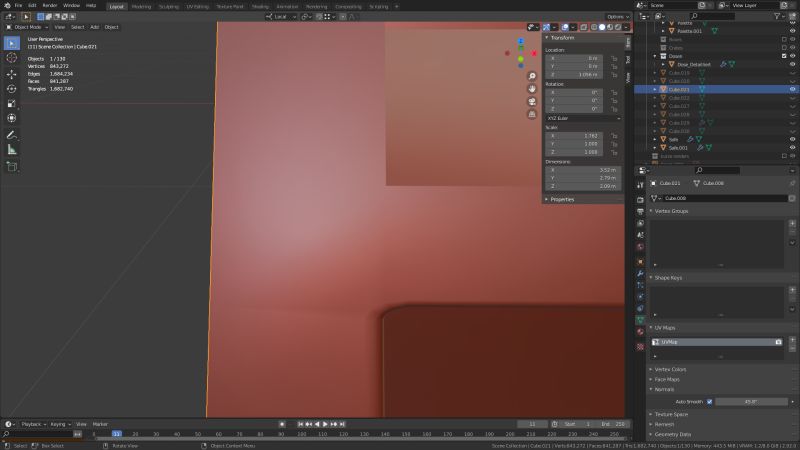Viewport: 800px width, 450px height.
Task: Switch perspective/orthographic grid gizmo
Action: point(532,114)
